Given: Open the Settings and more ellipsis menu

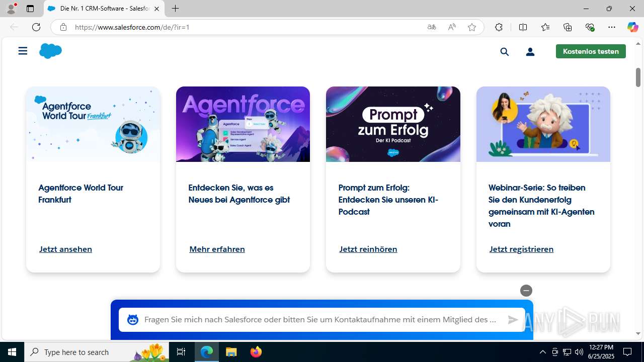Looking at the screenshot, I should click(612, 27).
